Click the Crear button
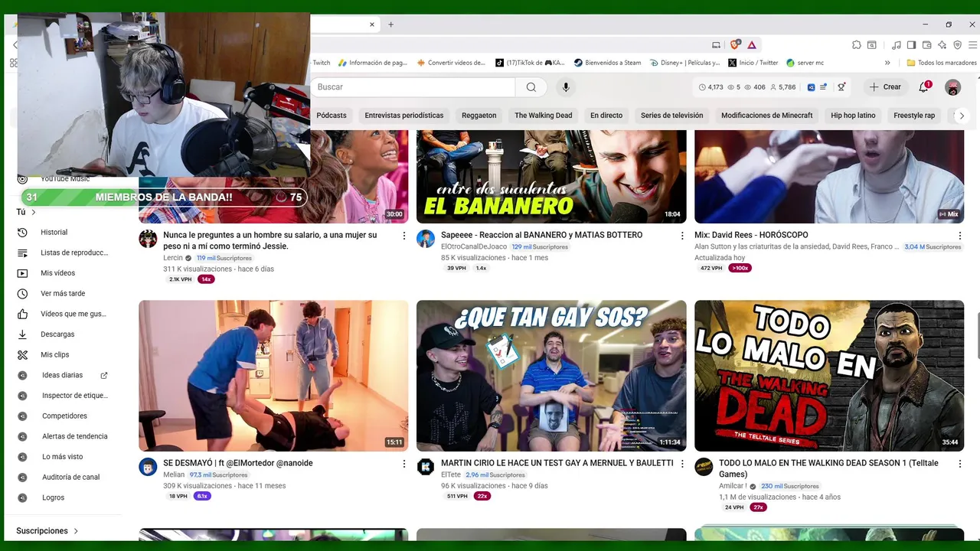This screenshot has height=551, width=980. coord(885,87)
